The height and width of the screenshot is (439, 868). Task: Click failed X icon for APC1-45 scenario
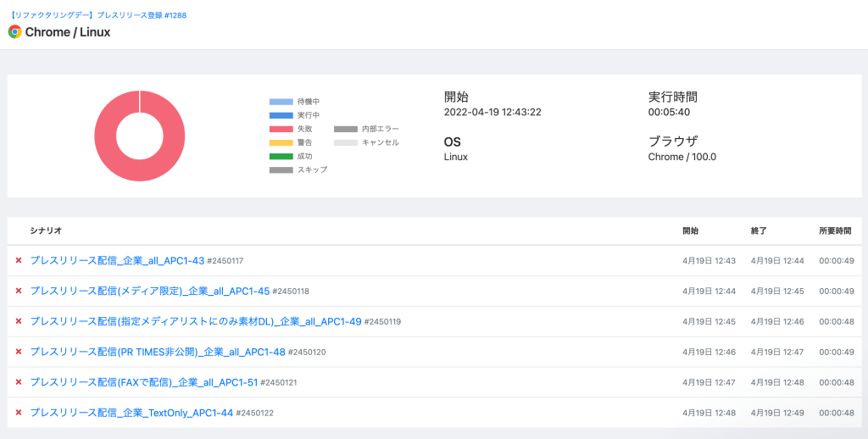pos(19,291)
